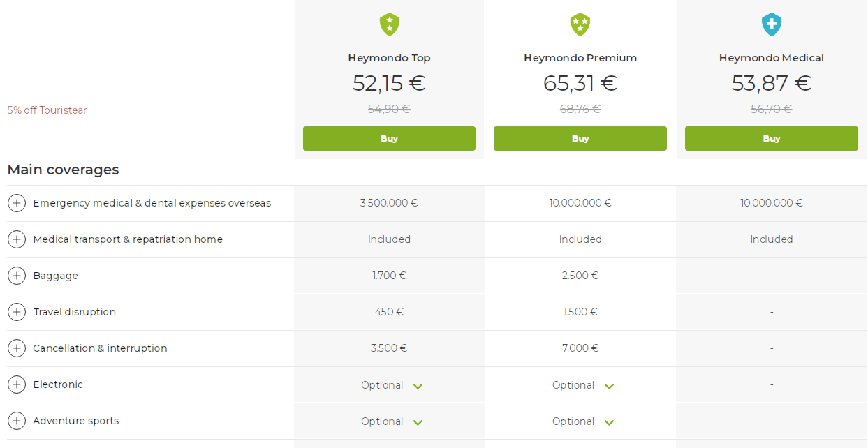Click Emergency medical & dental expenses overseas label
Image resolution: width=868 pixels, height=448 pixels.
click(x=152, y=203)
